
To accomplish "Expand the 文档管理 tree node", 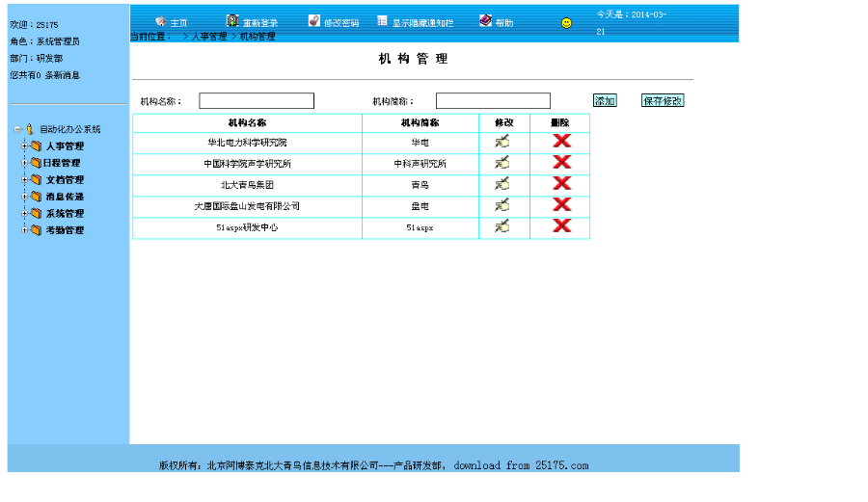I will pyautogui.click(x=24, y=179).
